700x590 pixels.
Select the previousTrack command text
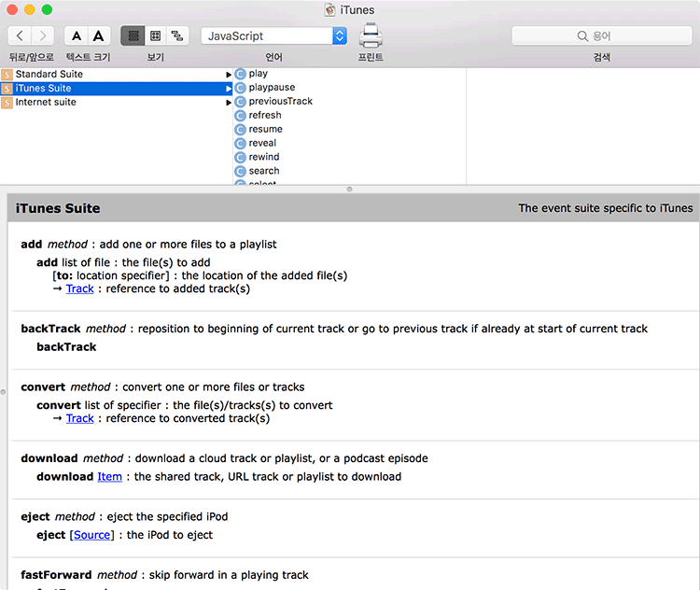click(280, 101)
